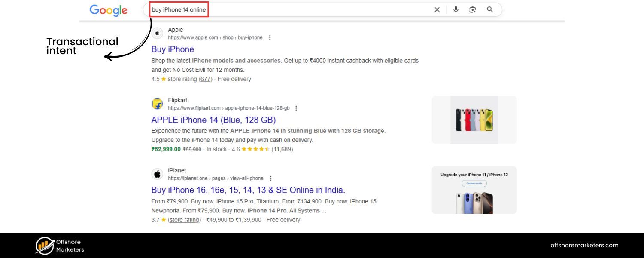Image resolution: width=644 pixels, height=258 pixels.
Task: Open "APPLE iPhone 14 (Blue, 128 GB)" link
Action: [213, 120]
